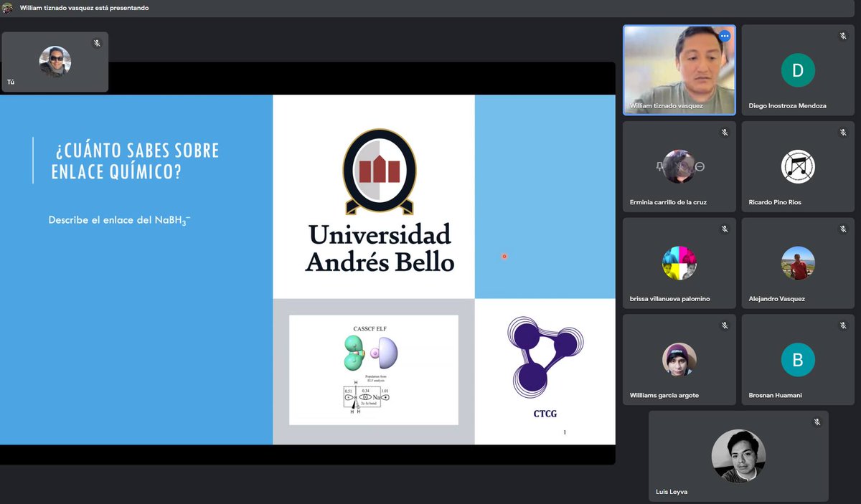Click the name label 'Diego Inostroza Mendoza'
Image resolution: width=861 pixels, height=504 pixels.
coord(787,105)
